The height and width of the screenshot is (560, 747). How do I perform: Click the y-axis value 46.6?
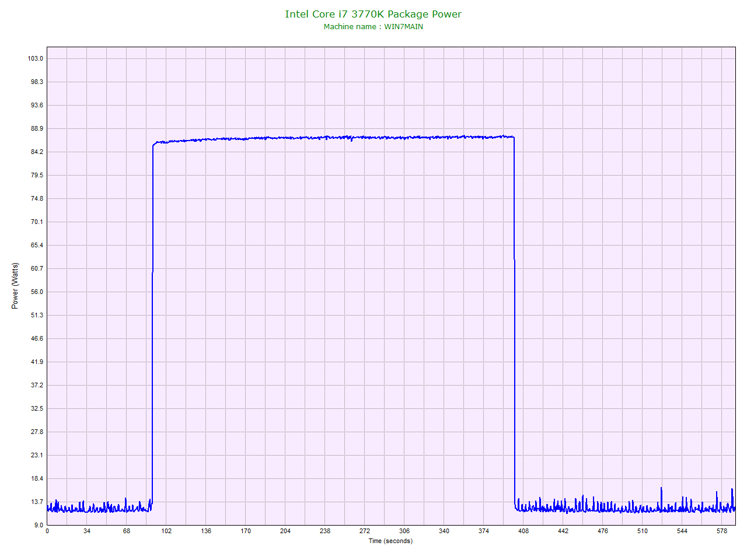point(37,338)
